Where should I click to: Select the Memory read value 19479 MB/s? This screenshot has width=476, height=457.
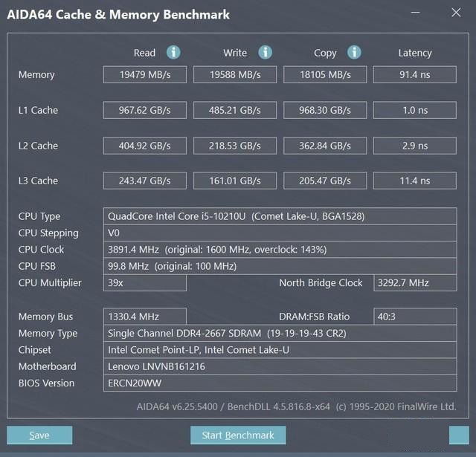click(x=145, y=74)
